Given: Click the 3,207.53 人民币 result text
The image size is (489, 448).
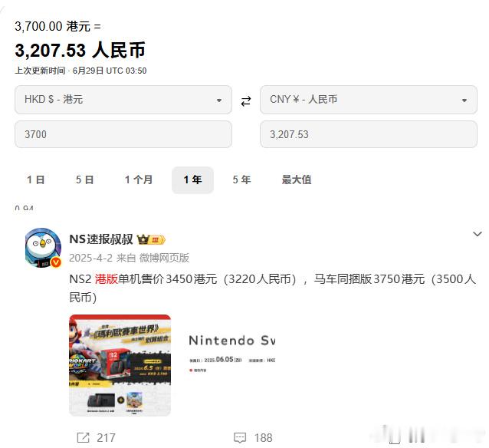Looking at the screenshot, I should 80,50.
